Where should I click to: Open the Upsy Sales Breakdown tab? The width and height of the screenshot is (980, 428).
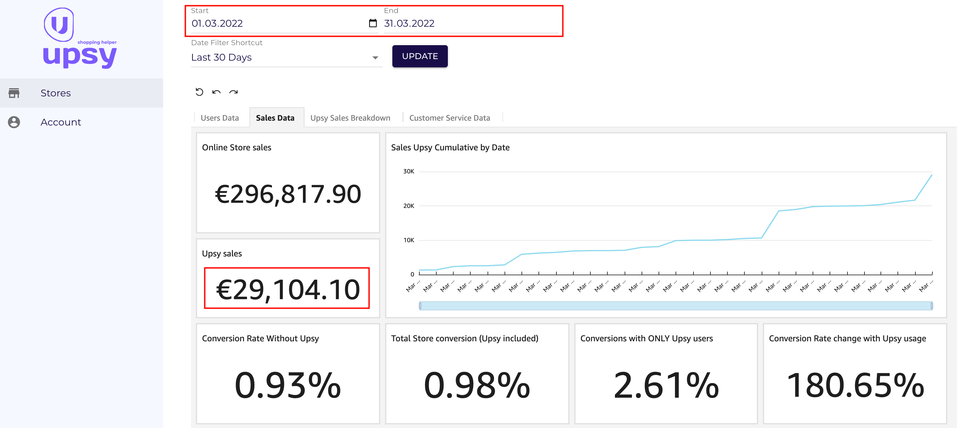[351, 118]
